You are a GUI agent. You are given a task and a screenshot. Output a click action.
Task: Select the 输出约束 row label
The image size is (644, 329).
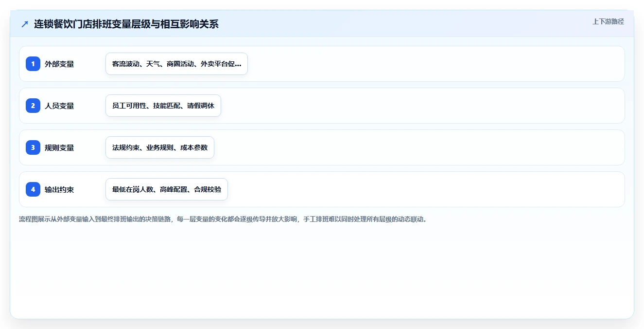point(59,189)
